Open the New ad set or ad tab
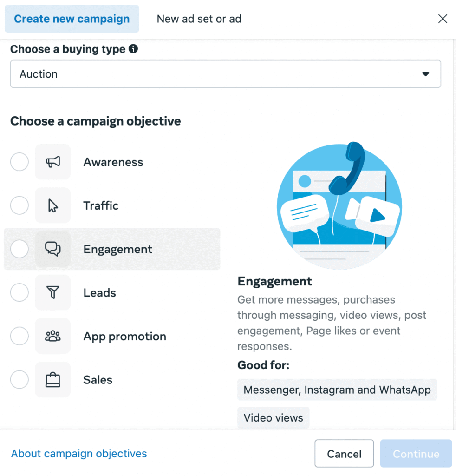This screenshot has width=456, height=476. pos(199,19)
